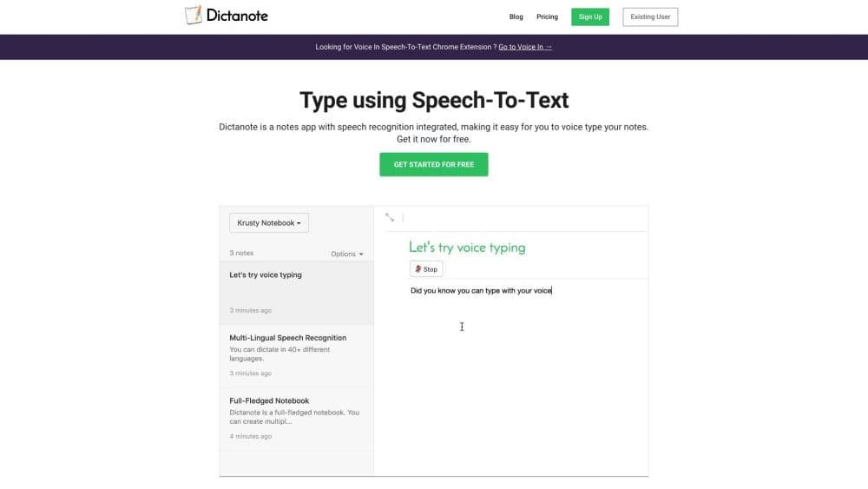
Task: Click the Dictanote notepad logo icon
Action: point(194,16)
